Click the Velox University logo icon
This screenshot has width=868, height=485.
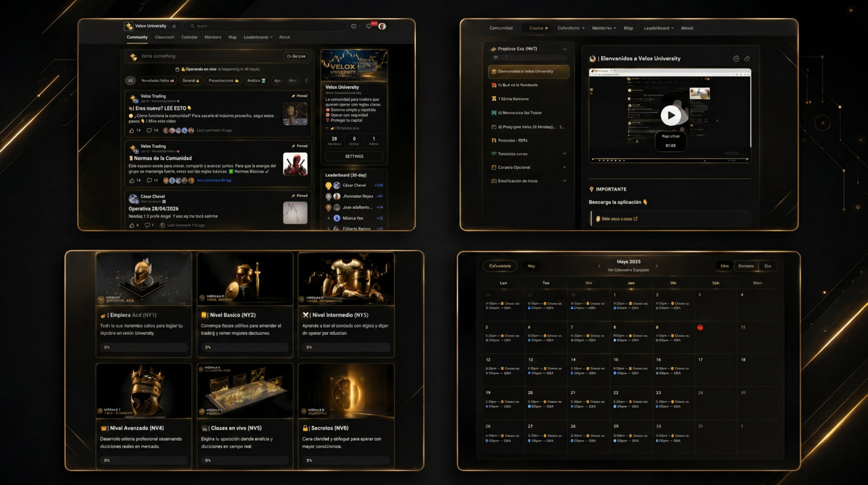point(128,27)
